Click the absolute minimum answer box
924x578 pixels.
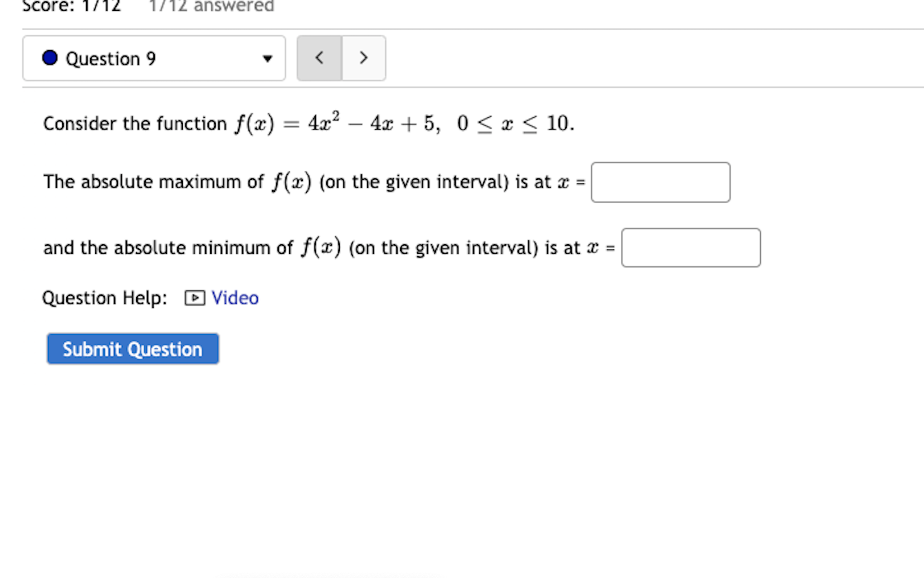coord(691,248)
